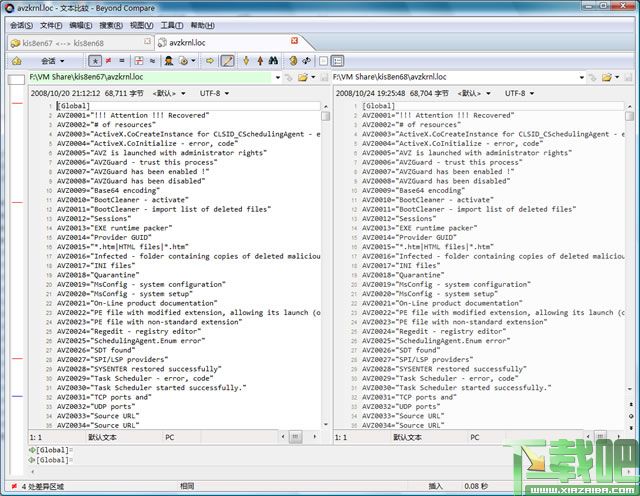Image resolution: width=640 pixels, height=496 pixels.
Task: Click the left file path field
Action: click(x=150, y=77)
